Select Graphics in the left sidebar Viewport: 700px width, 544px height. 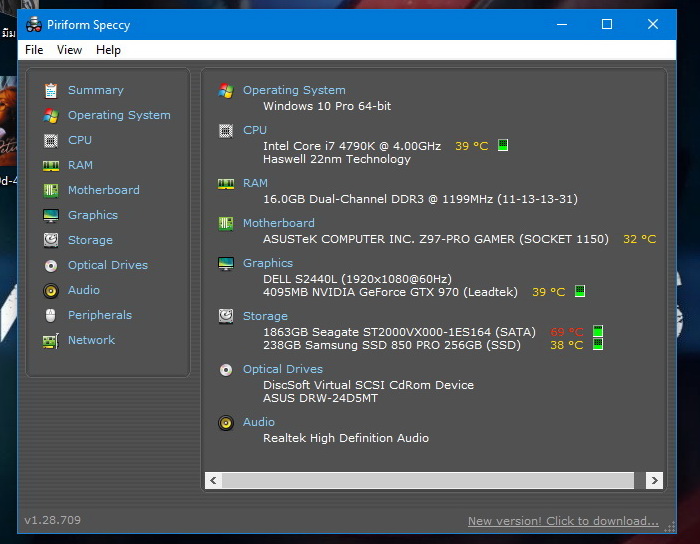point(92,215)
